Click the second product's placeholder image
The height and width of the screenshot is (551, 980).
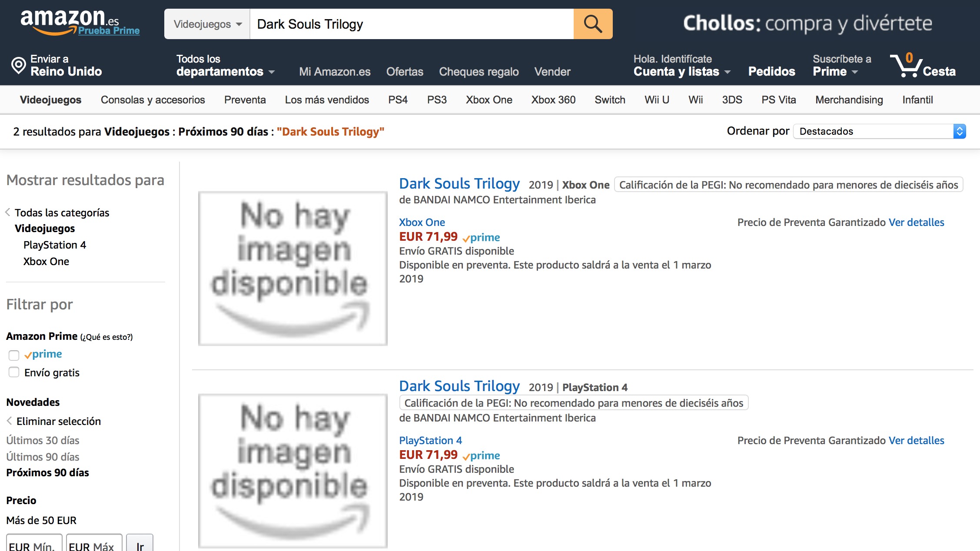pyautogui.click(x=292, y=471)
